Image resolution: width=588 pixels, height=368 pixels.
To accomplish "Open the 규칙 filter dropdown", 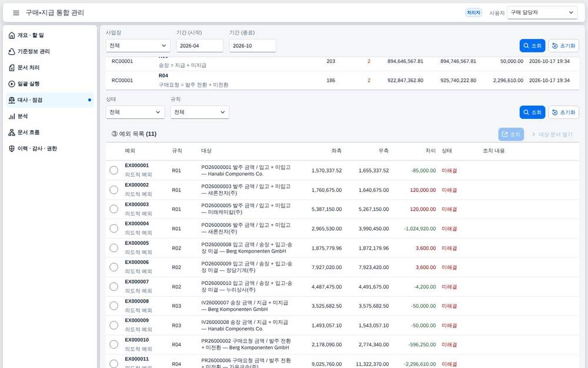I will point(199,112).
